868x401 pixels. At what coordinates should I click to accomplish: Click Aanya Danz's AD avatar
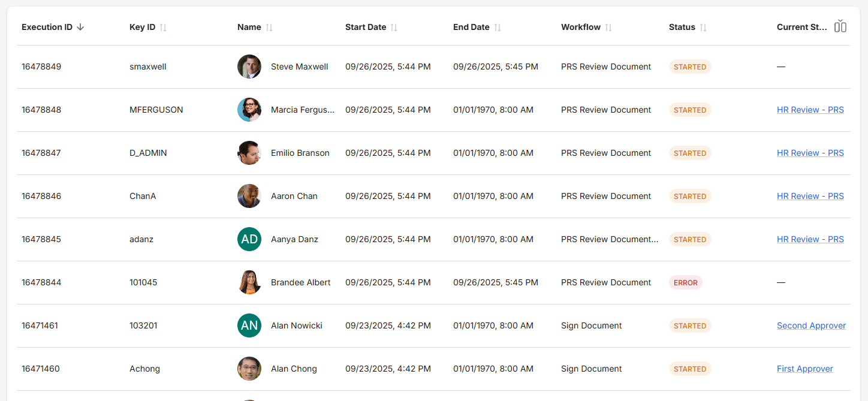[x=249, y=239]
